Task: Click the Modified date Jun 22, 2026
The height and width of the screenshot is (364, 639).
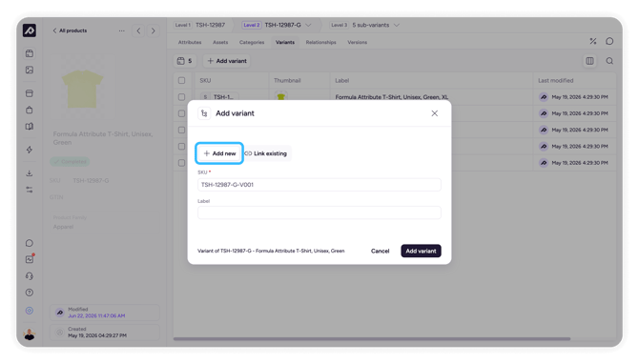Action: (x=96, y=316)
